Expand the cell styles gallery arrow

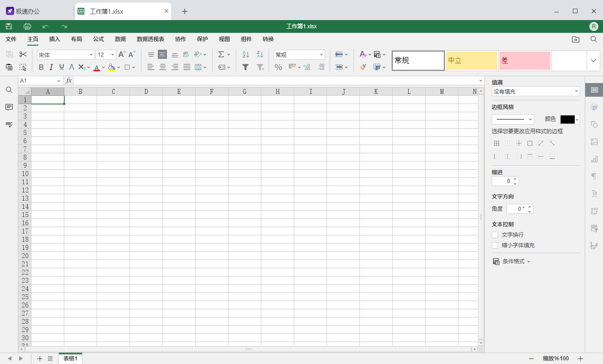[593, 61]
